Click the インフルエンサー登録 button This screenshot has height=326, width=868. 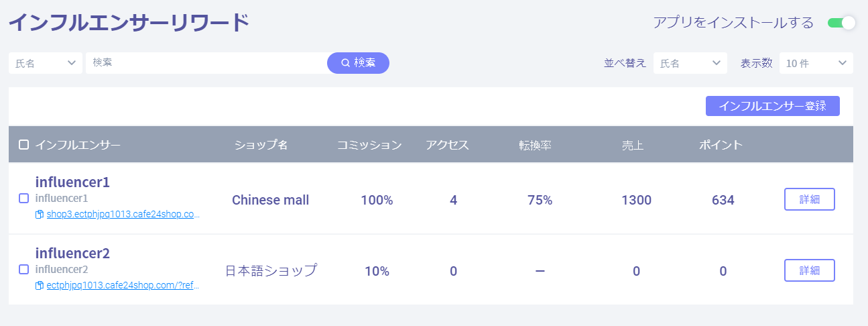[x=773, y=106]
